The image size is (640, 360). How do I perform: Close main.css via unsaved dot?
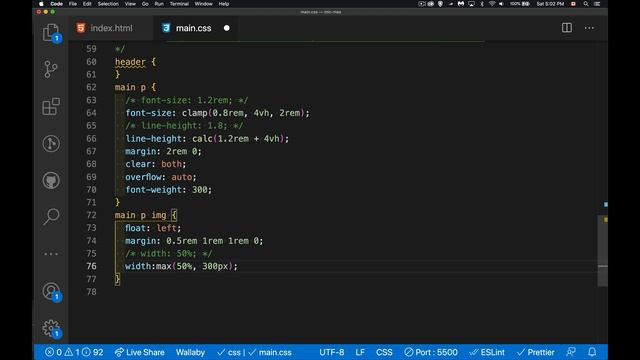click(227, 28)
